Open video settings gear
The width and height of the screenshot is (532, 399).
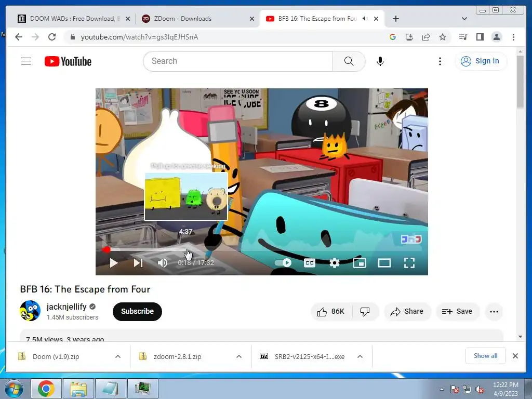click(x=335, y=263)
